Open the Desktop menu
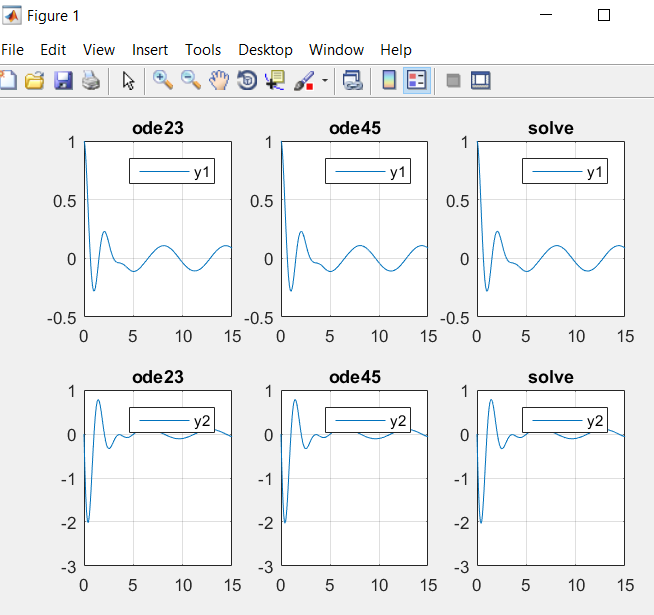This screenshot has width=654, height=615. (x=265, y=50)
